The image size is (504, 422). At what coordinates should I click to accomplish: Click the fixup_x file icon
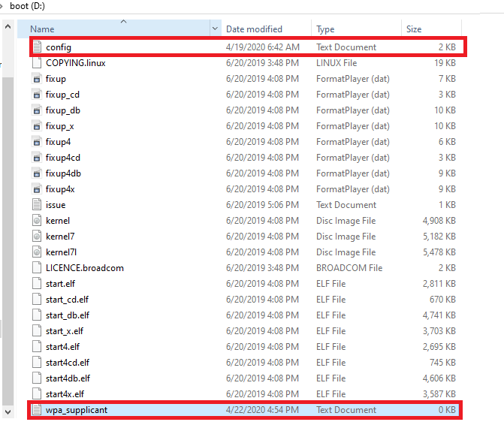point(37,125)
